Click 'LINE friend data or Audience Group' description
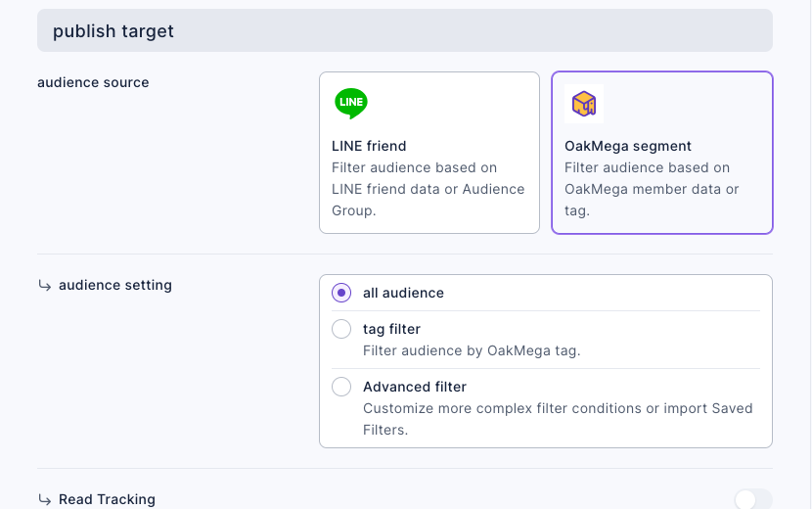Image resolution: width=812 pixels, height=509 pixels. pos(429,189)
